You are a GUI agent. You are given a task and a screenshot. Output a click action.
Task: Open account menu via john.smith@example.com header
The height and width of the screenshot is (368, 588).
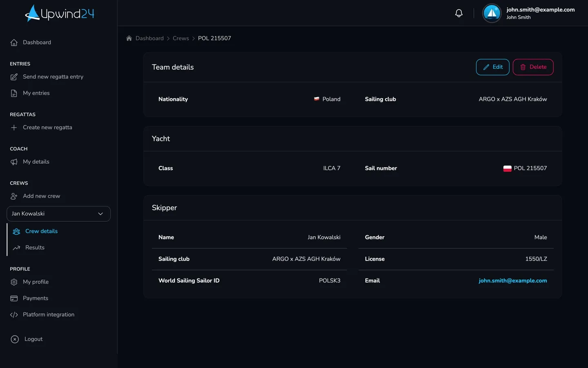[x=541, y=10]
